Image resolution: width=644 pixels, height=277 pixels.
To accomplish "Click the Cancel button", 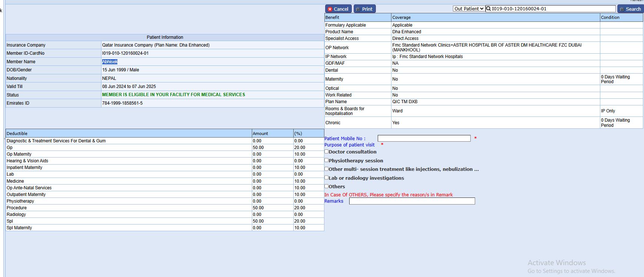I will click(338, 9).
